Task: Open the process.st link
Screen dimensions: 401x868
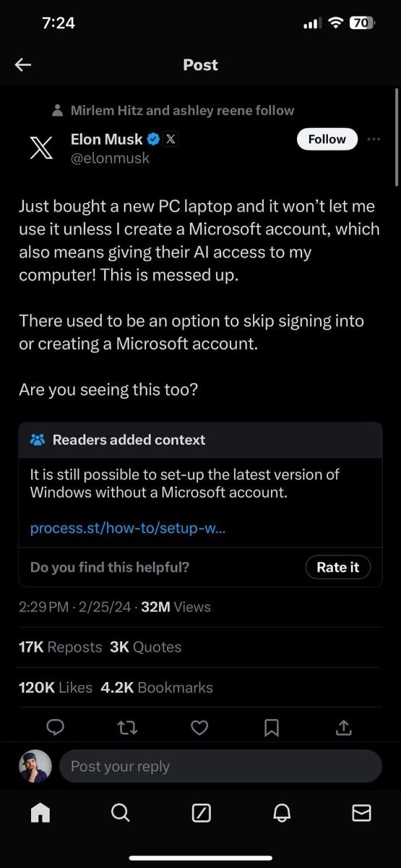Action: 128,529
